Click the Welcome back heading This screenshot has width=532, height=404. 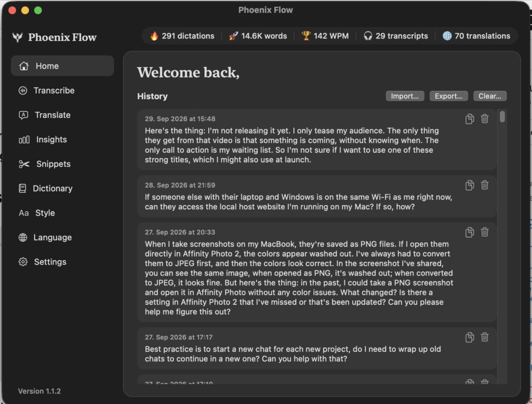pos(188,73)
